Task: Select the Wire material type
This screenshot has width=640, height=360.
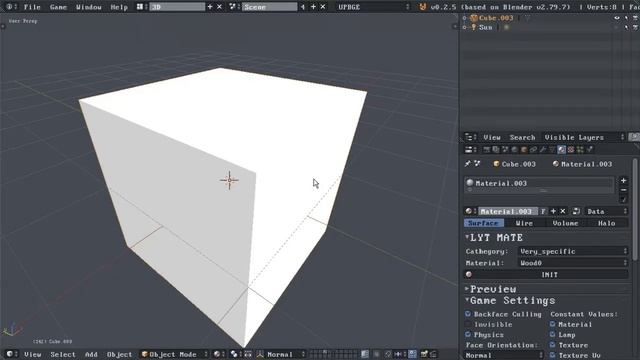Action: pyautogui.click(x=524, y=223)
